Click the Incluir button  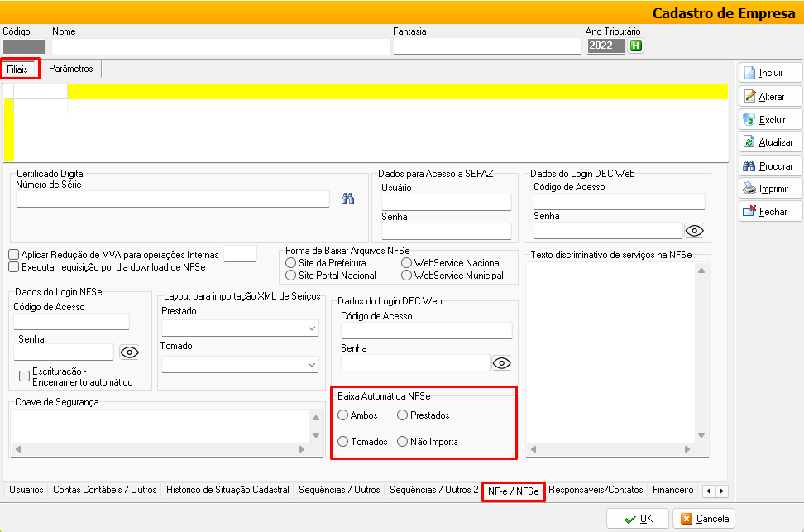[x=770, y=74]
